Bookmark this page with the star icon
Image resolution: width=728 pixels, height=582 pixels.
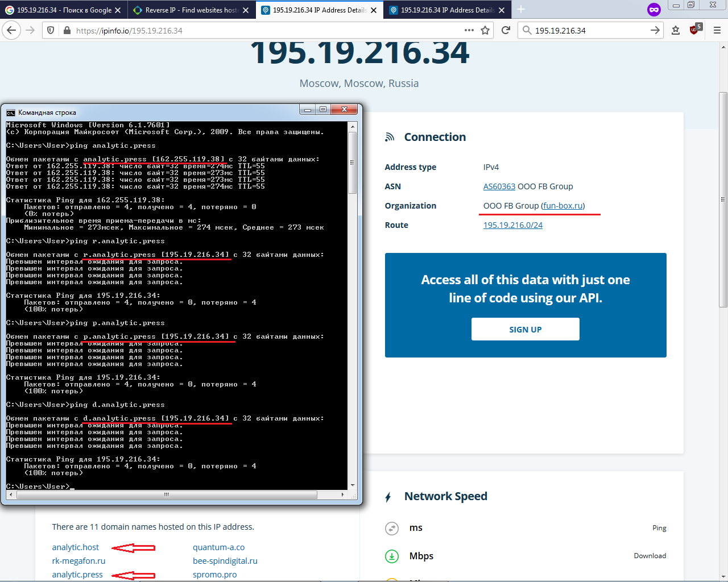[x=485, y=30]
